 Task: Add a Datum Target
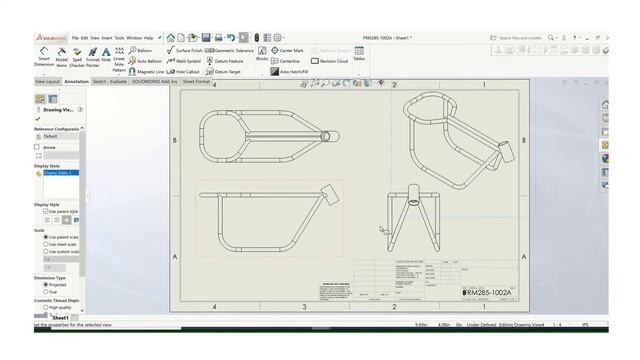click(x=223, y=72)
